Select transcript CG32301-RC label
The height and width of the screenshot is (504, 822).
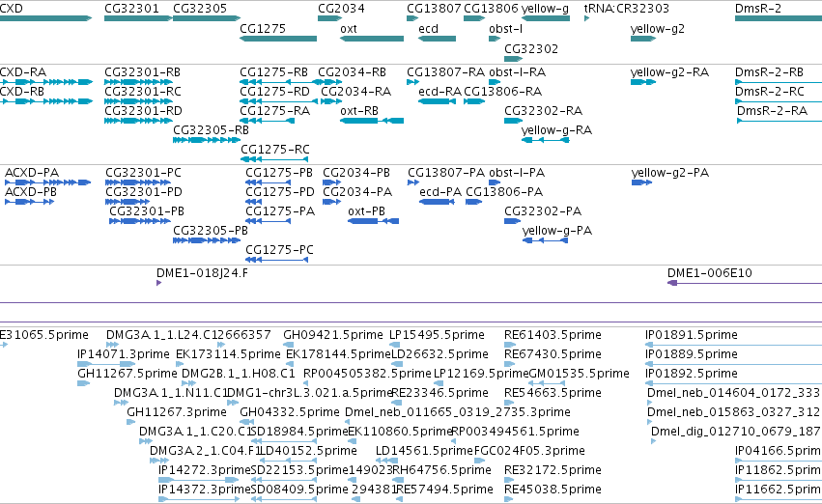pos(143,91)
